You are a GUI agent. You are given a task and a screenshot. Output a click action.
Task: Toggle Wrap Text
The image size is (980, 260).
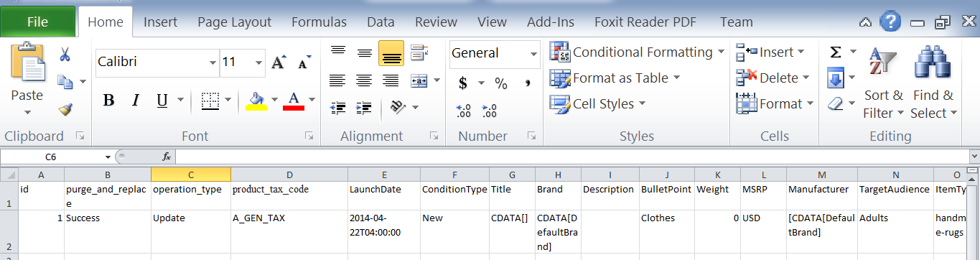(419, 52)
